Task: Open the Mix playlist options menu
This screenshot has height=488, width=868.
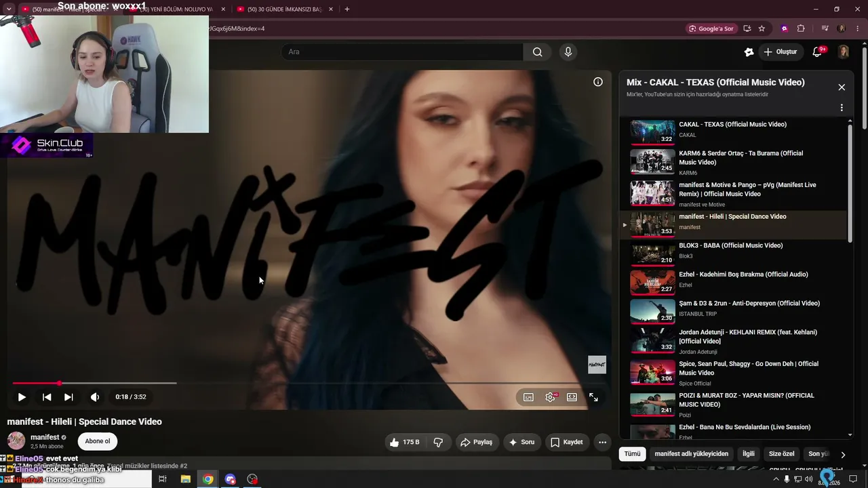Action: [842, 108]
